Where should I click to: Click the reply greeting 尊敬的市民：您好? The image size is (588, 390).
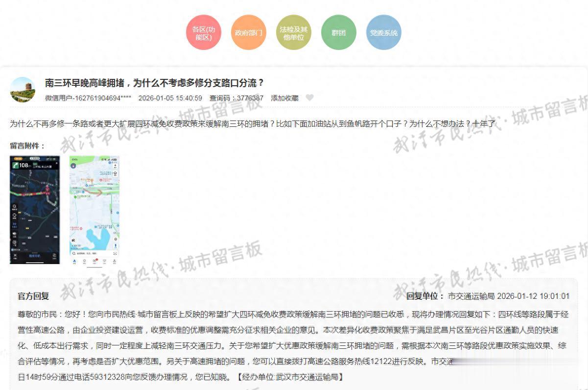pos(51,314)
